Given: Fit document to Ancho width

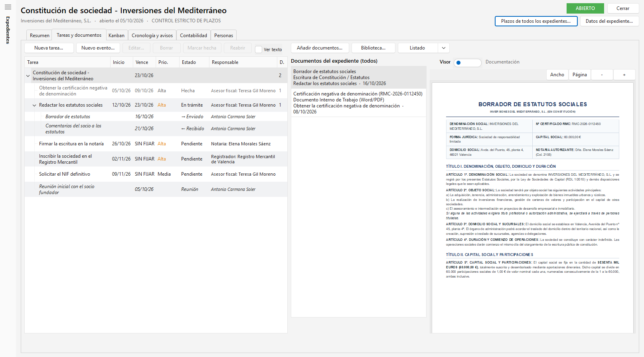Looking at the screenshot, I should tap(557, 75).
